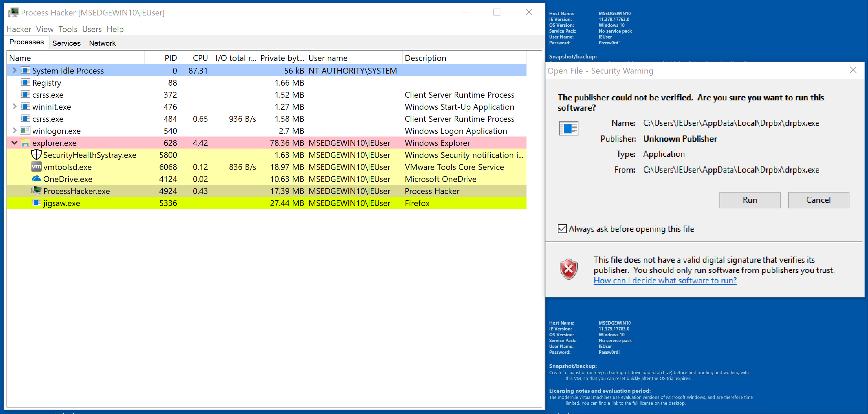Sort by the PID column header
Viewport: 868px width, 414px height.
pyautogui.click(x=162, y=58)
